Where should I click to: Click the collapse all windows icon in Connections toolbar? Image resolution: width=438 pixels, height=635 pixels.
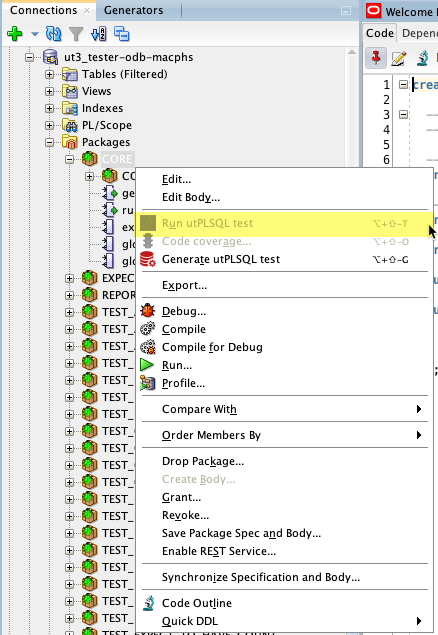121,34
